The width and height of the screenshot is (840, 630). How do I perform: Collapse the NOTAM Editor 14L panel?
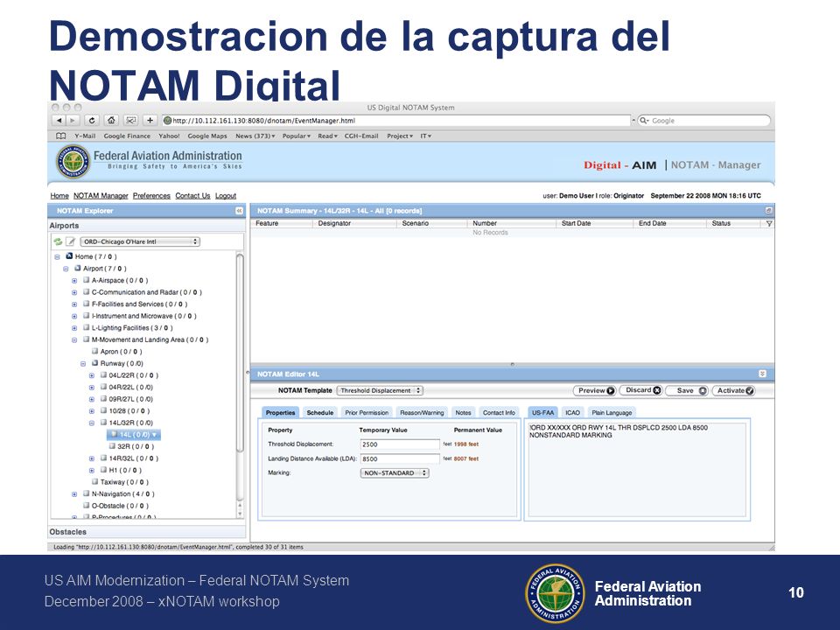762,374
